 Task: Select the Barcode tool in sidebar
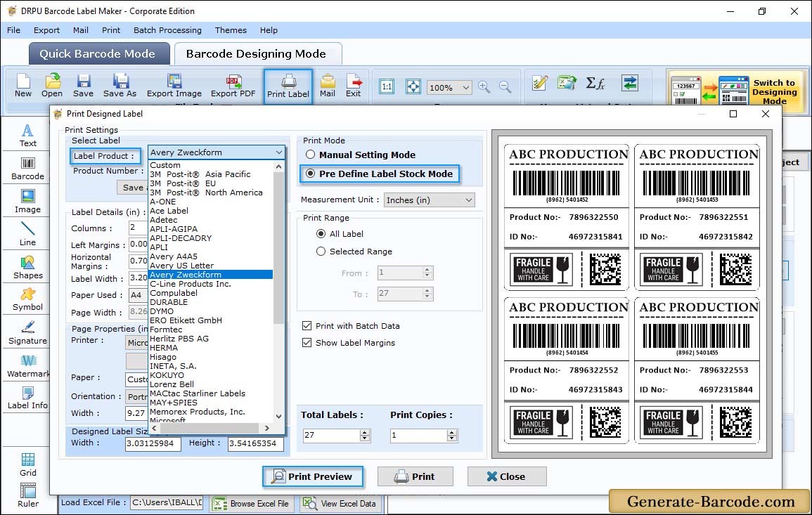pyautogui.click(x=27, y=169)
